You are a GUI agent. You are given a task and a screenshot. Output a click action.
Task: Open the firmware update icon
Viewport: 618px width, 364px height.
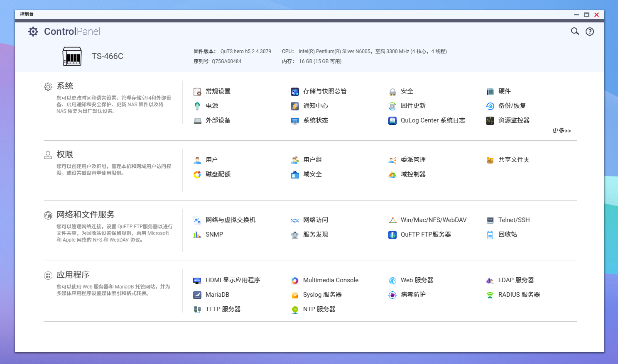point(392,106)
